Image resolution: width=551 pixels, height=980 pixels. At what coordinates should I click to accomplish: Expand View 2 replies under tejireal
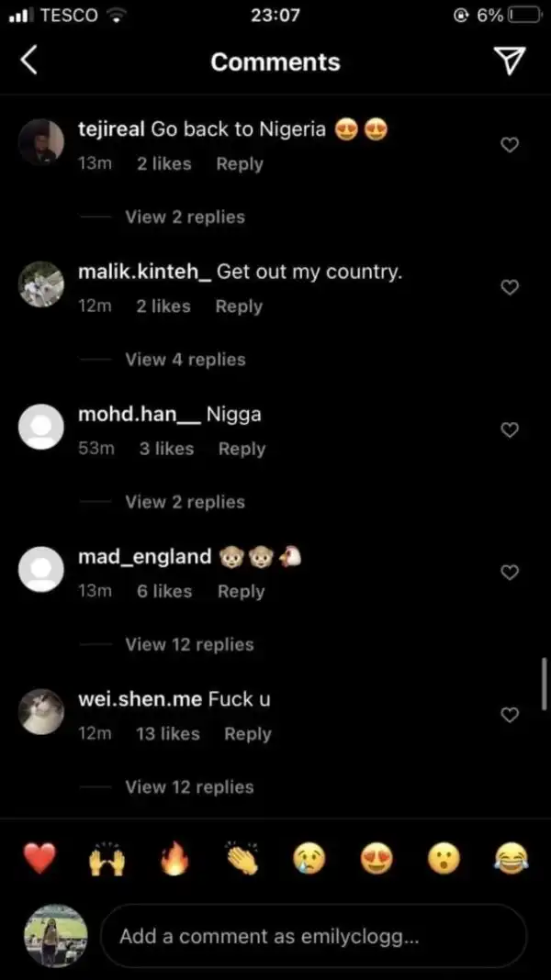point(186,217)
